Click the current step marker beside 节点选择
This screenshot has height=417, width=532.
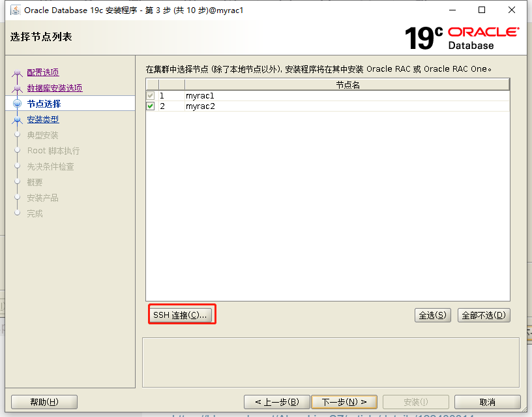click(x=18, y=104)
